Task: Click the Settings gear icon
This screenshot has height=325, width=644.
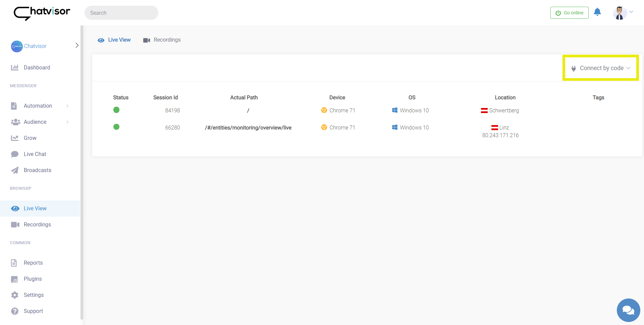Action: click(x=15, y=295)
